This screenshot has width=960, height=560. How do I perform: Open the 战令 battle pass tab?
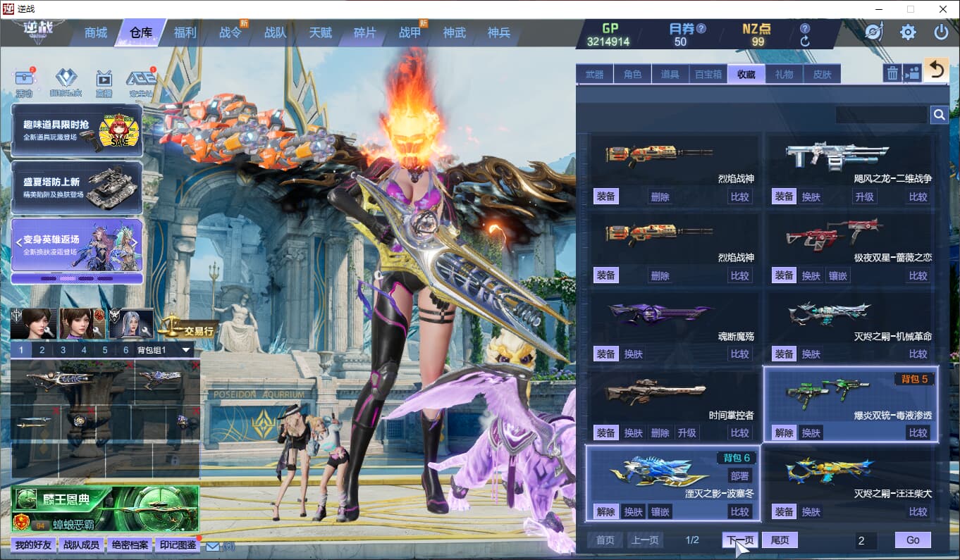230,33
